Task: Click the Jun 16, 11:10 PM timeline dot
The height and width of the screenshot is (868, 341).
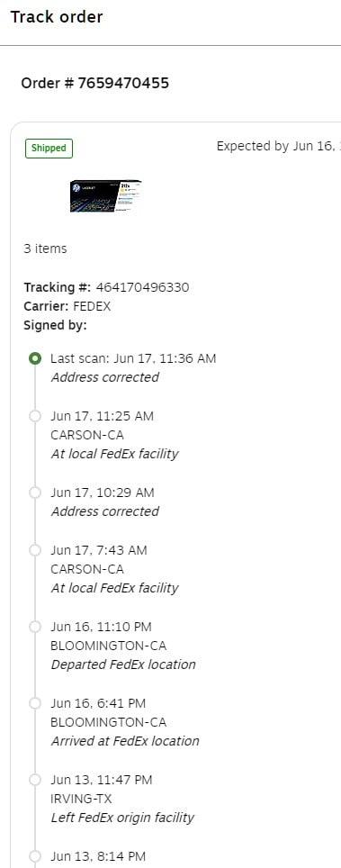Action: 35,627
